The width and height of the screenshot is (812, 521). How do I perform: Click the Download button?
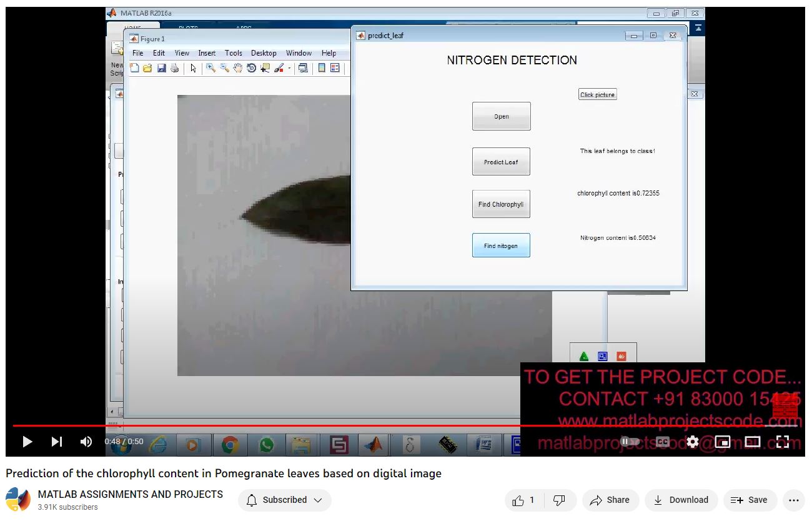pos(681,500)
